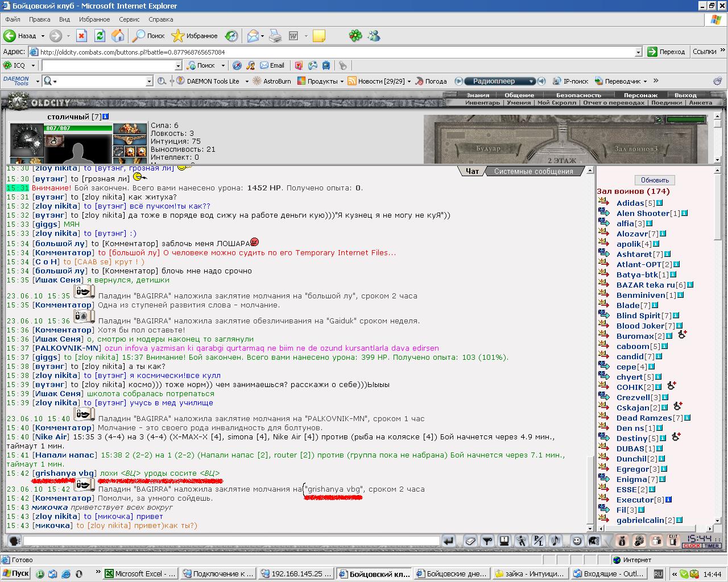Open the Правка menu
The width and height of the screenshot is (728, 582).
click(40, 19)
